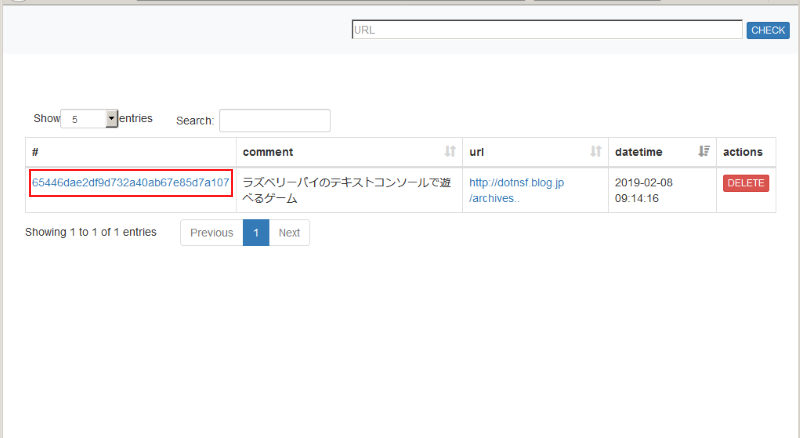
Task: Sort table by comment column icon
Action: tap(450, 151)
